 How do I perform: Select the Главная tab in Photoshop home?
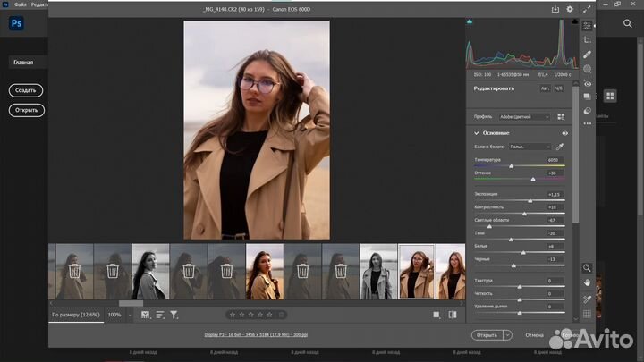pos(23,63)
